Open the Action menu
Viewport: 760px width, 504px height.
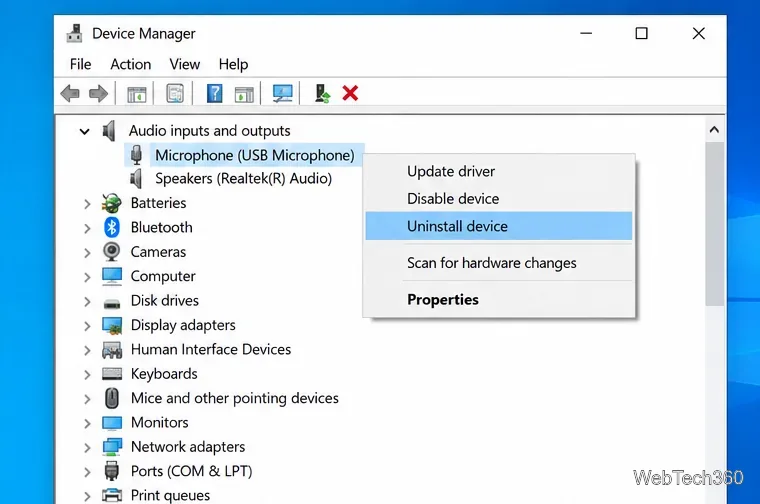point(130,64)
